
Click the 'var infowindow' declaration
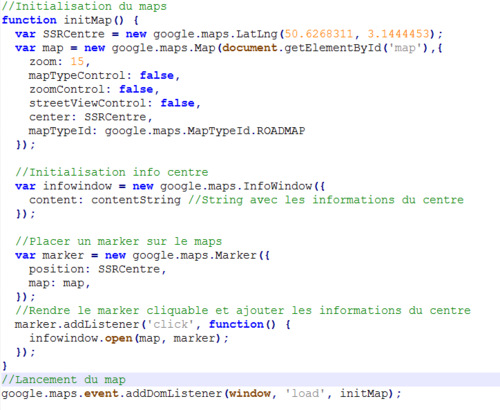pos(63,186)
